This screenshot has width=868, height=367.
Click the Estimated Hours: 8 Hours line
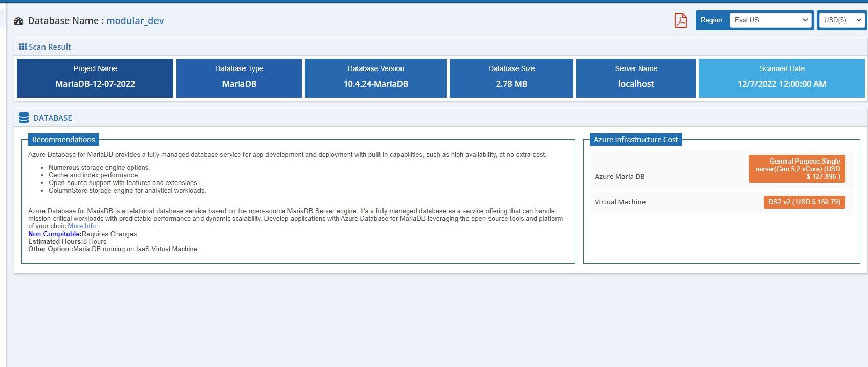(x=68, y=242)
